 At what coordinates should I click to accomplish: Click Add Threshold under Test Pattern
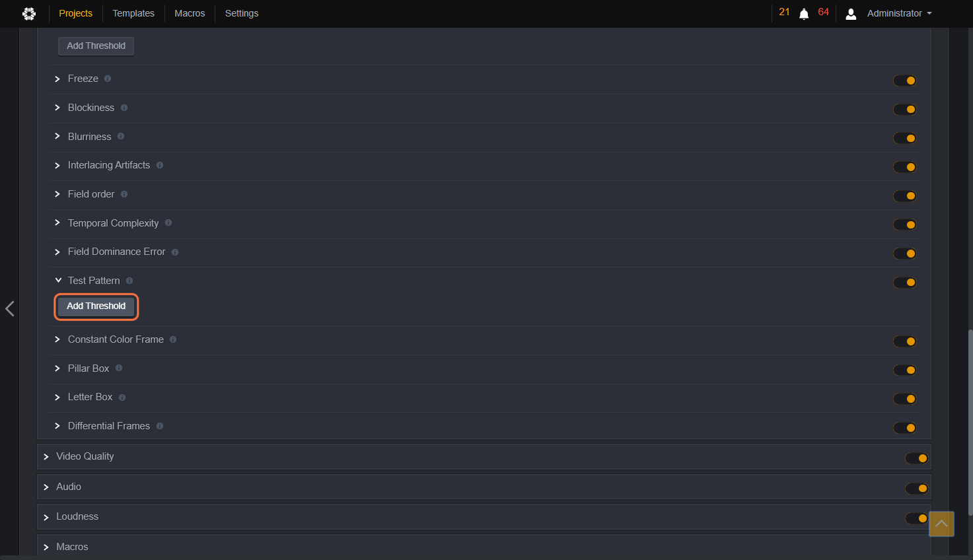click(x=96, y=306)
